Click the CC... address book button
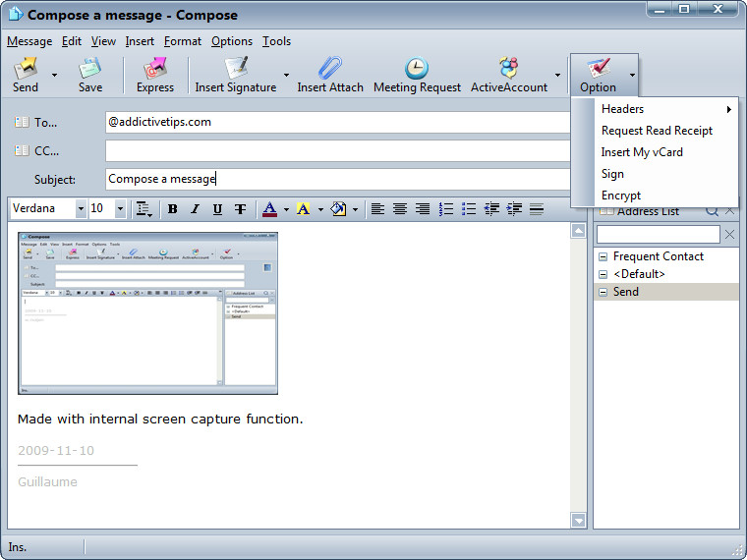 pyautogui.click(x=36, y=151)
